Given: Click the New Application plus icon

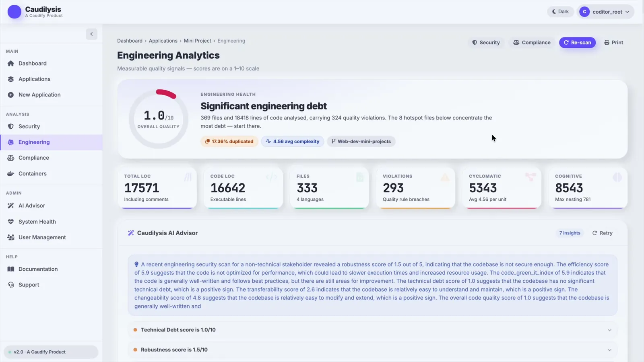Looking at the screenshot, I should point(11,95).
